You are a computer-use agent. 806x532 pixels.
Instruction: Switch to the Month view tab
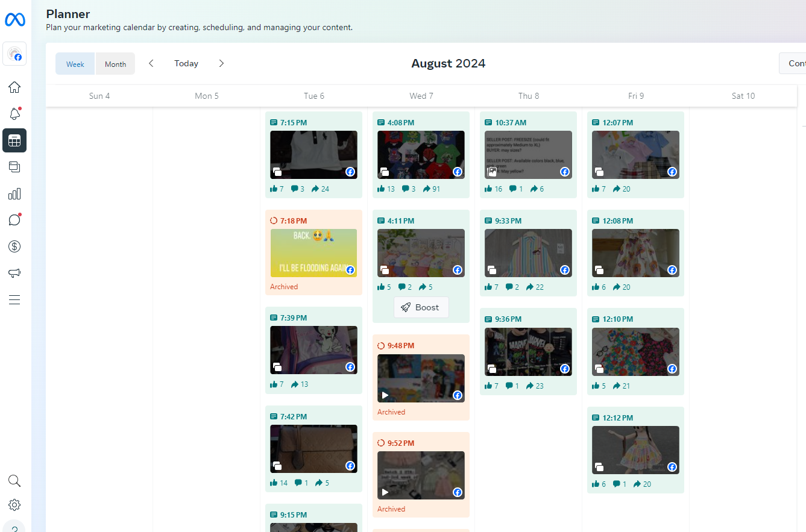point(115,64)
